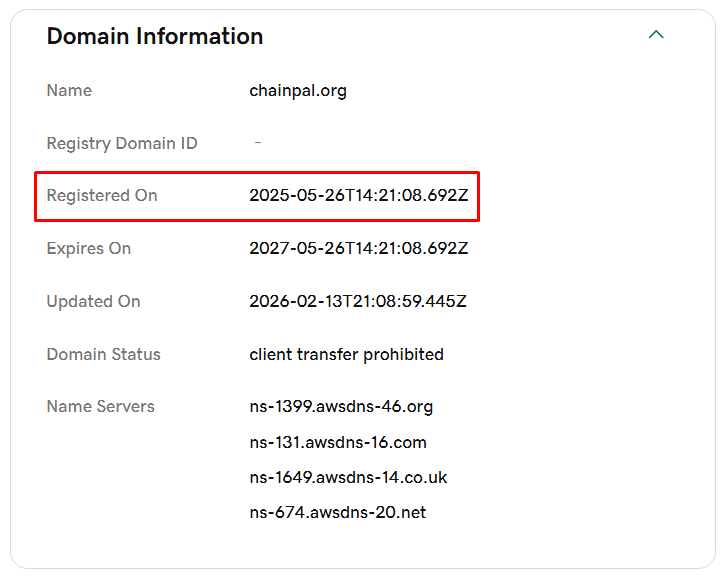Select name server ns-1649.awsdns-14.co.uk
721x581 pixels.
pyautogui.click(x=348, y=477)
